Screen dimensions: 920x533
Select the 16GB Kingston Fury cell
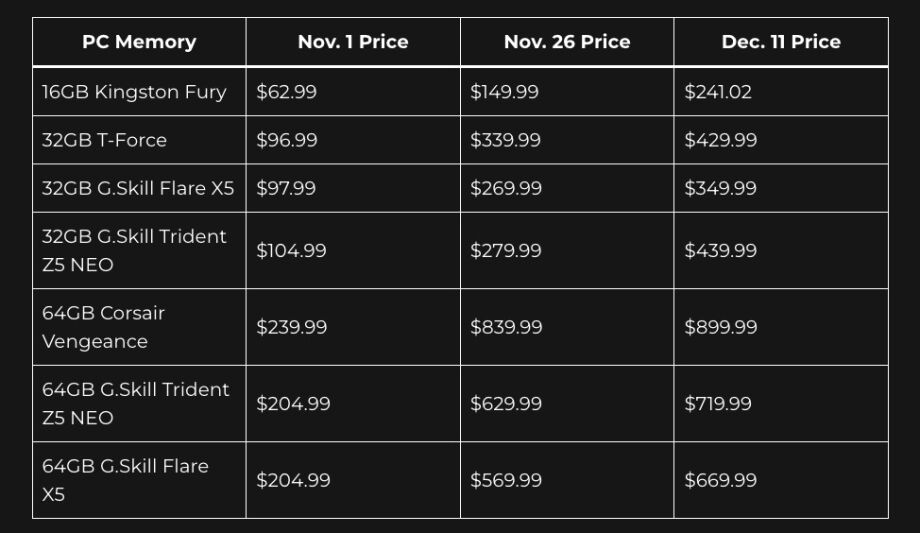click(134, 92)
